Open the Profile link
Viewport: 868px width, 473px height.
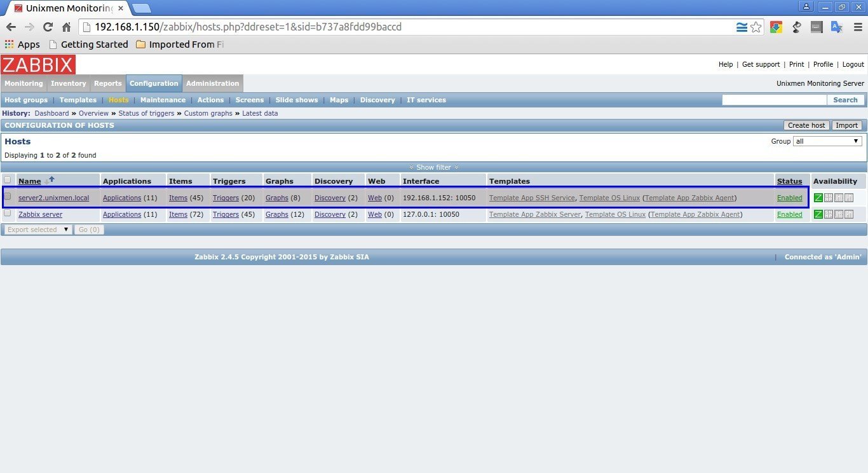pos(823,64)
